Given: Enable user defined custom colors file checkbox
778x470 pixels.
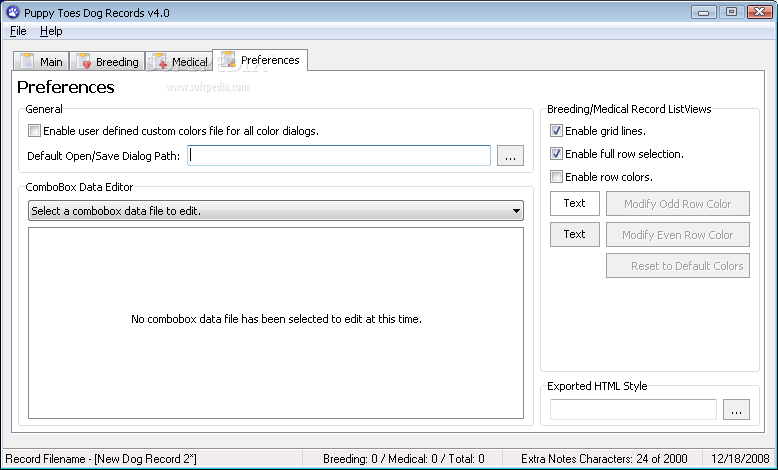Looking at the screenshot, I should (x=34, y=131).
